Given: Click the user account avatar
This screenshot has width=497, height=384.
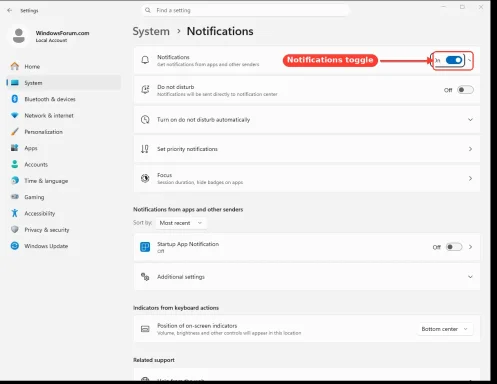Looking at the screenshot, I should (x=19, y=36).
